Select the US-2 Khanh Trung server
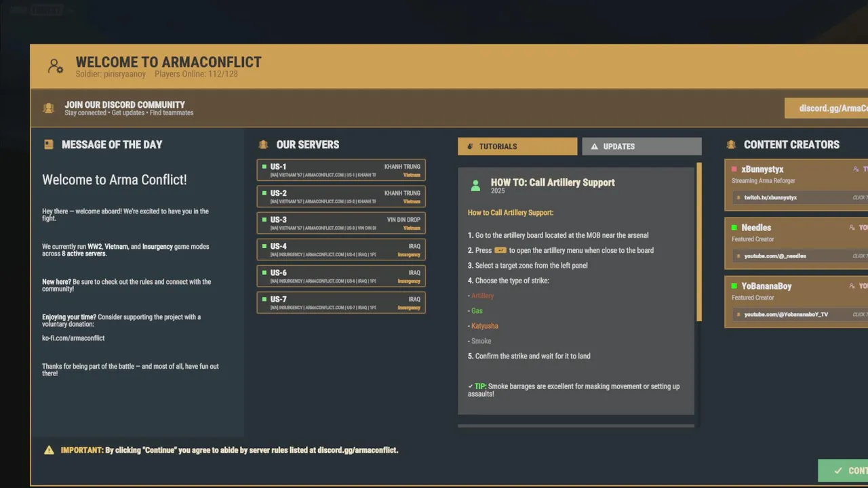Image resolution: width=868 pixels, height=488 pixels. pos(341,197)
